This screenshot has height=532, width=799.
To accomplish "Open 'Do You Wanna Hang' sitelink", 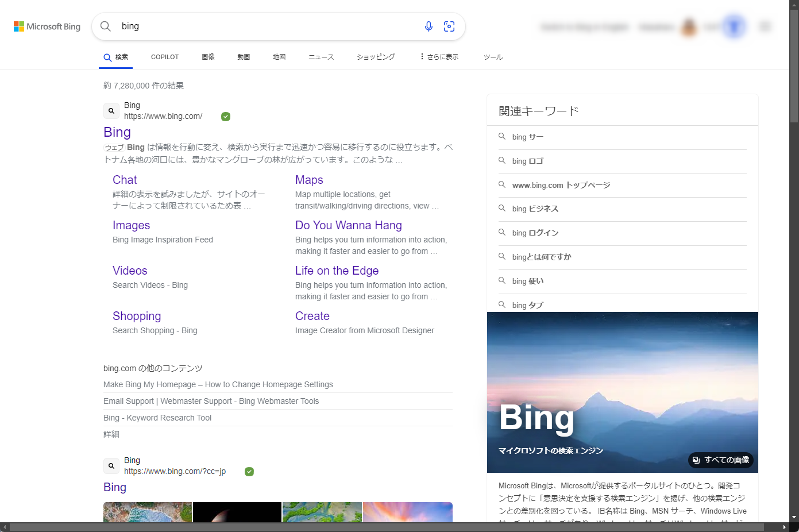I will [x=349, y=225].
